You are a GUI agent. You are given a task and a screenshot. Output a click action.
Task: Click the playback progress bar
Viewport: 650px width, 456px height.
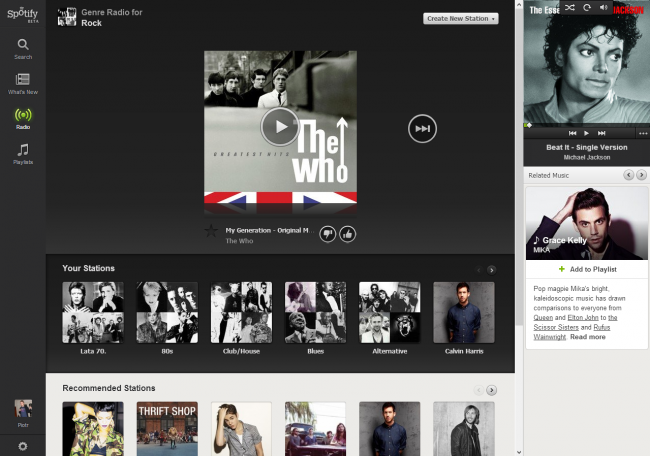[587, 125]
